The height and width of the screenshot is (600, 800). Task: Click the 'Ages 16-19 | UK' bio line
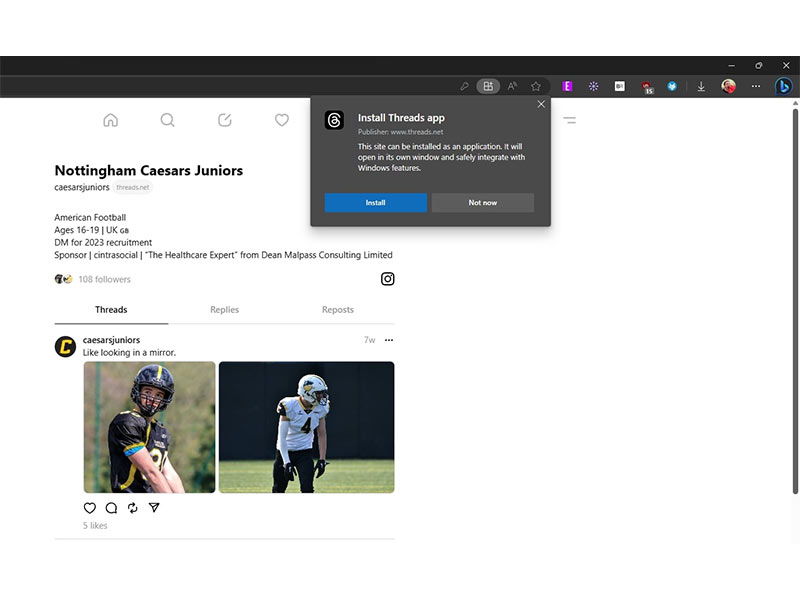92,230
